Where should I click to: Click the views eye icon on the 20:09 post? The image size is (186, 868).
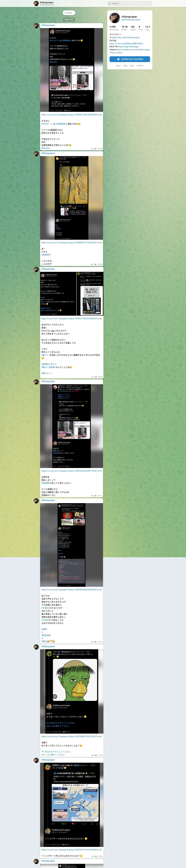pyautogui.click(x=96, y=377)
